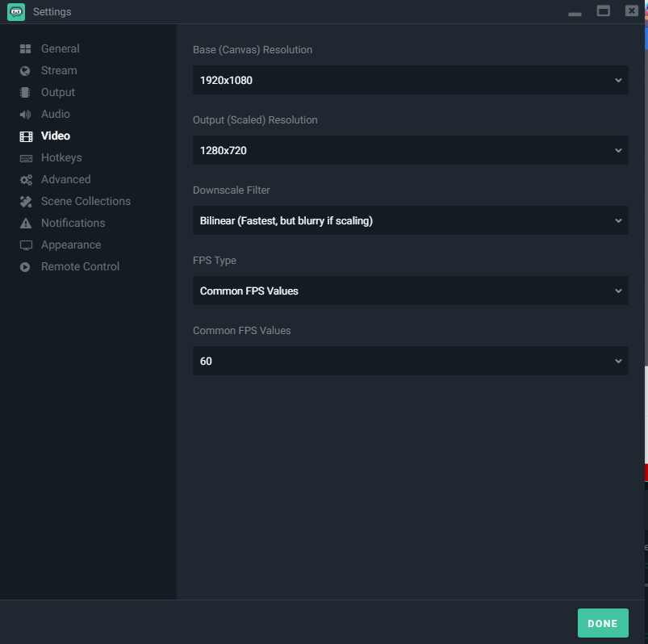Click the Advanced gears icon

[x=26, y=180]
